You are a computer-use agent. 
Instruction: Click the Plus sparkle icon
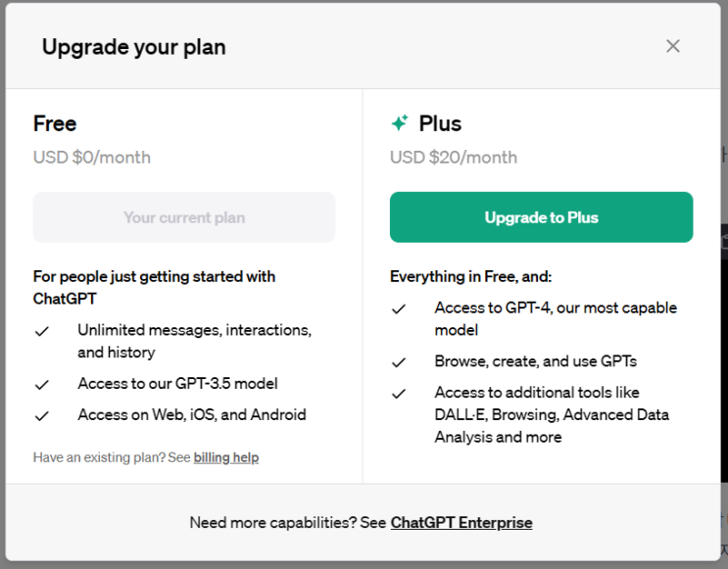(x=399, y=123)
